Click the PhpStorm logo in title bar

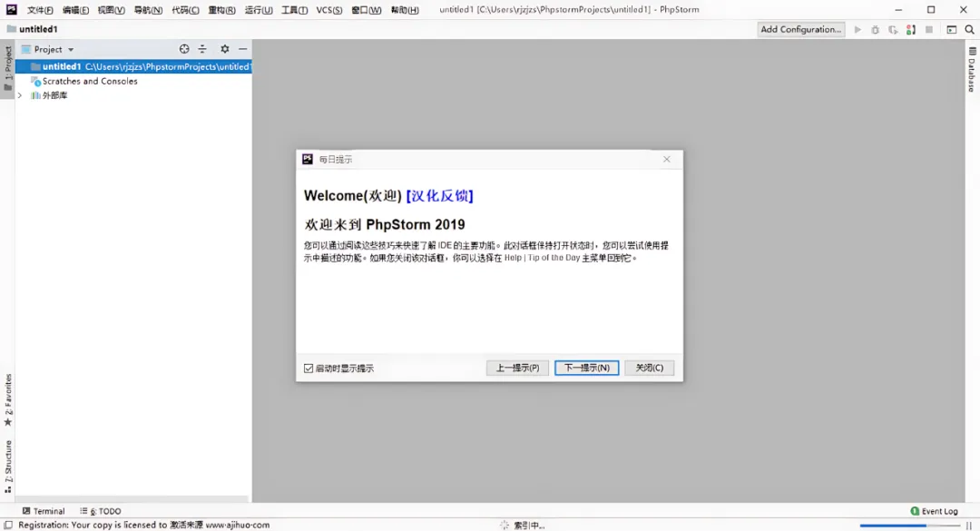pos(11,9)
